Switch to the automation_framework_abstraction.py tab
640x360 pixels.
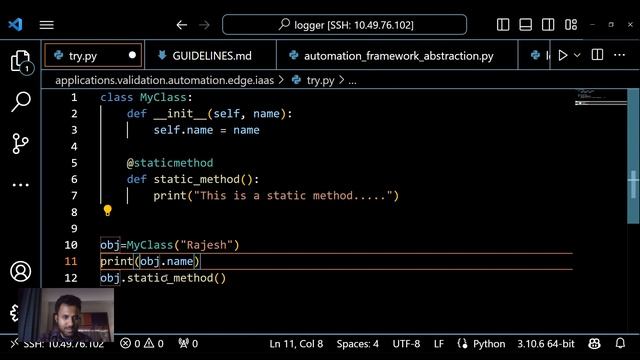click(x=397, y=56)
